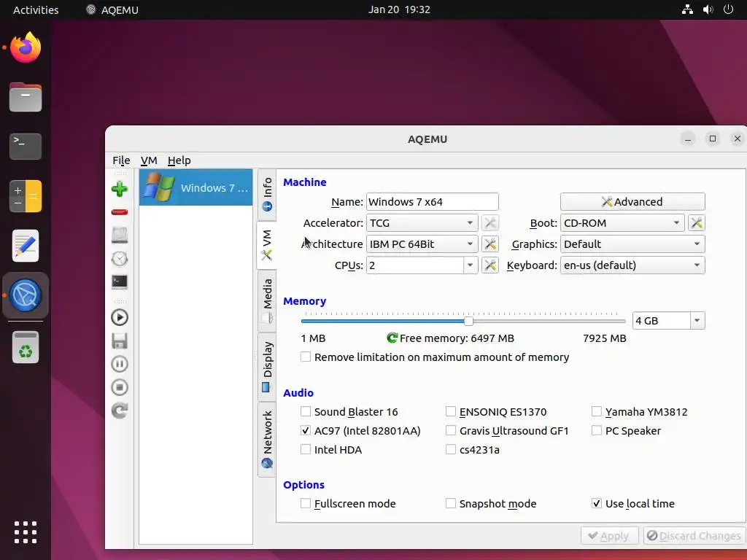
Task: Open the Help menu
Action: tap(179, 160)
